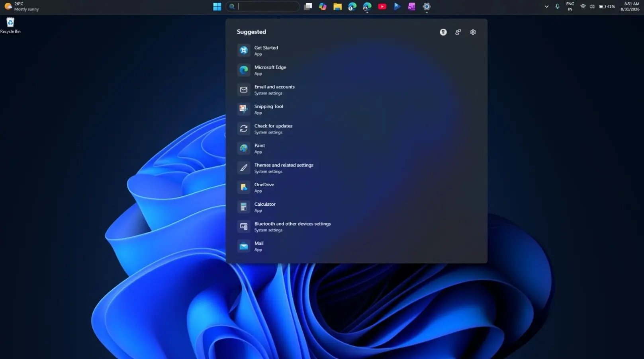The height and width of the screenshot is (359, 644).
Task: Open the Edge taskbar icon beside File Explorer
Action: point(352,6)
